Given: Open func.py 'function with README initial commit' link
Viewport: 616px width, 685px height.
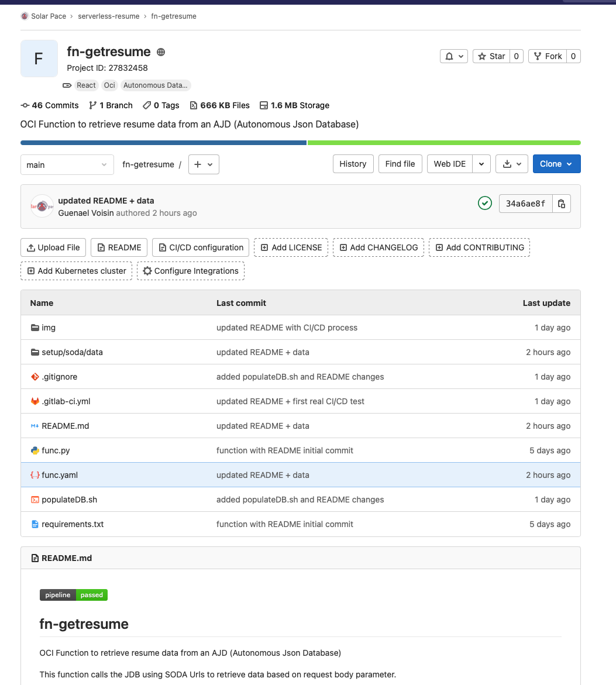Looking at the screenshot, I should [x=285, y=450].
